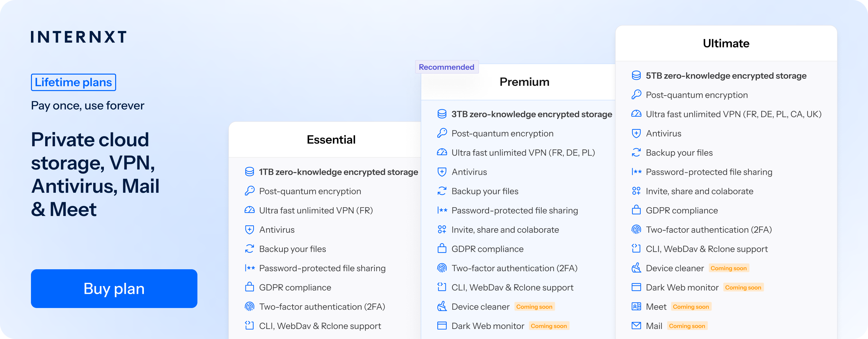This screenshot has width=868, height=339.
Task: Click the INTERNXT logo
Action: click(78, 37)
